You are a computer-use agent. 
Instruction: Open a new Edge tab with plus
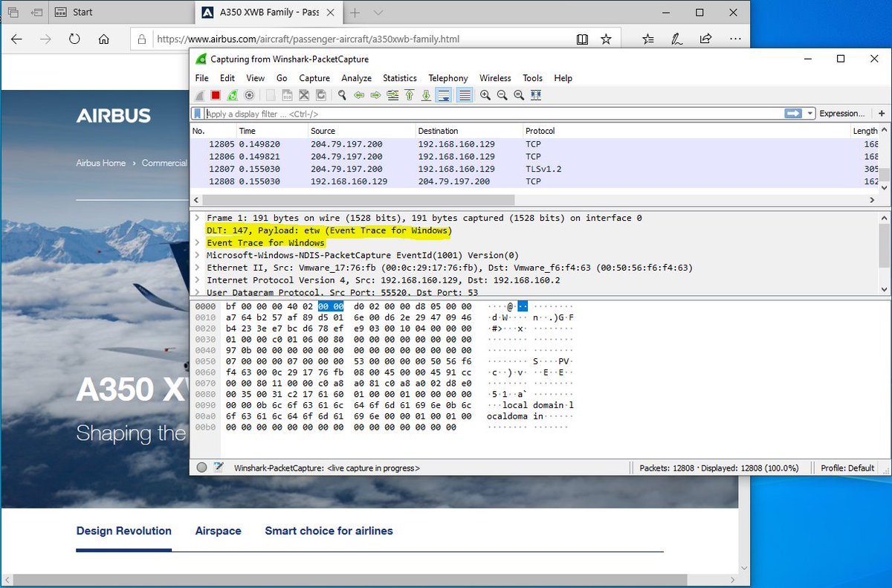tap(355, 13)
